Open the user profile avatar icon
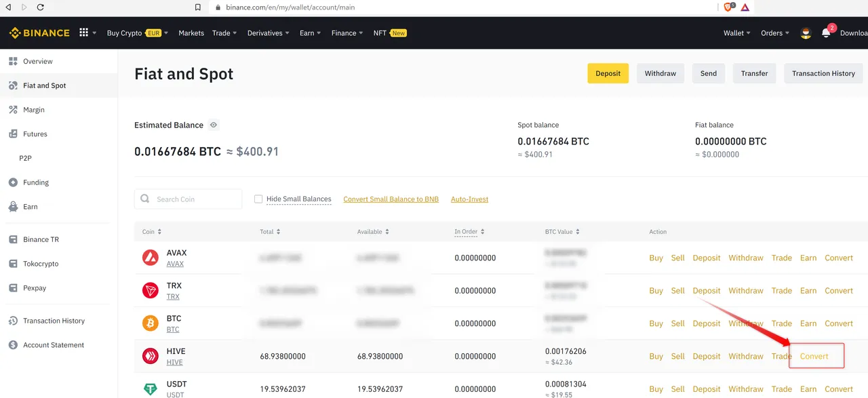 (806, 33)
